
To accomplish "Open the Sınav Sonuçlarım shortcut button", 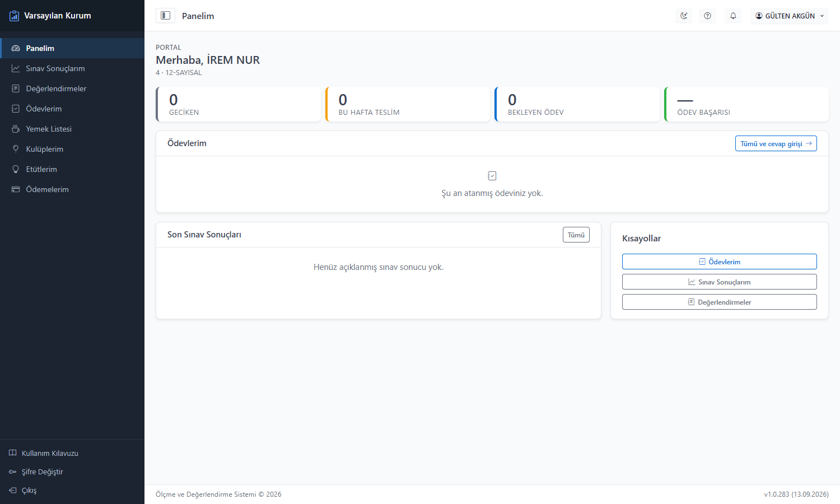I will (719, 282).
